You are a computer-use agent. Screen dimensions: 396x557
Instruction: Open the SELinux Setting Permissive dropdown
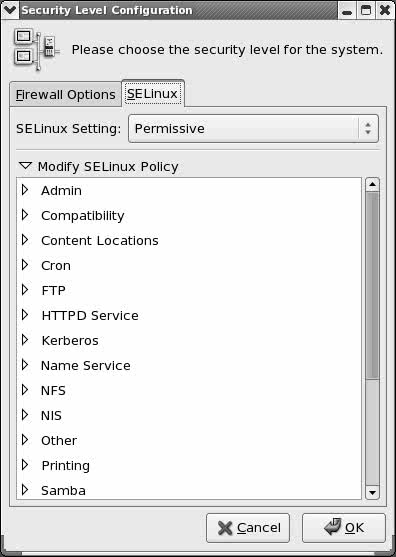pos(253,129)
